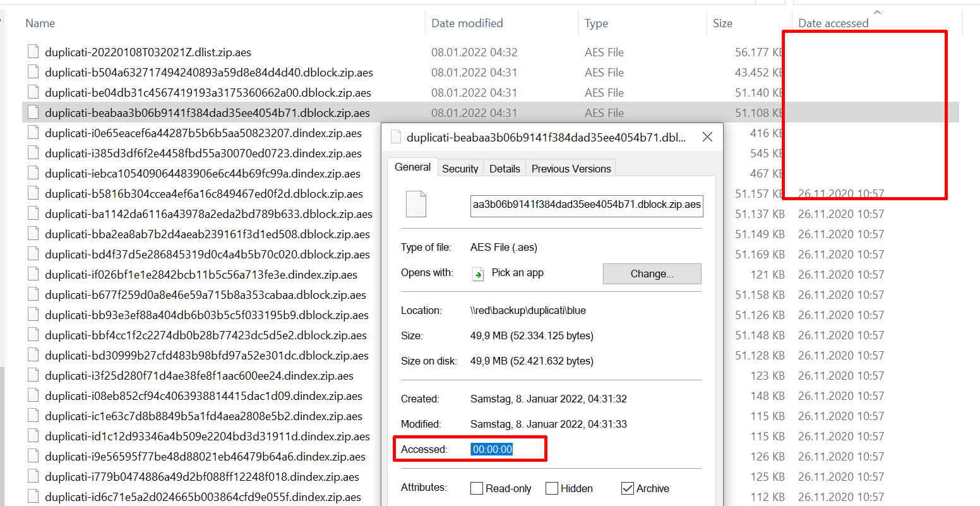Image resolution: width=980 pixels, height=506 pixels.
Task: Click the sort chevron above Date accessed column
Action: (877, 11)
